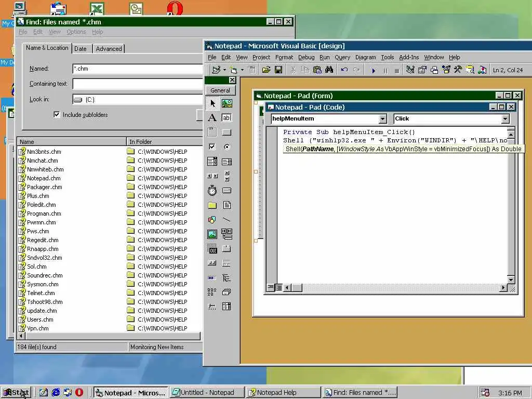This screenshot has width=532, height=399.
Task: Click the system tray clock 3:16 PM
Action: click(x=510, y=393)
